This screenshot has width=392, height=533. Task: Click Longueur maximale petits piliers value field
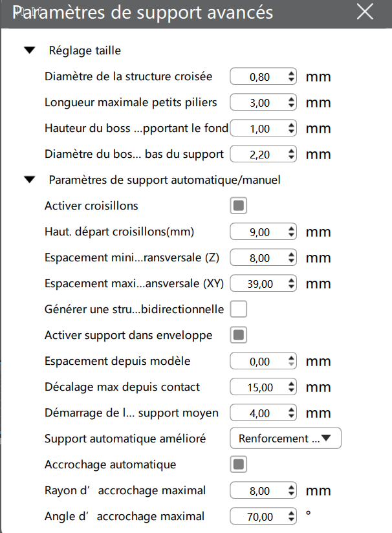259,103
